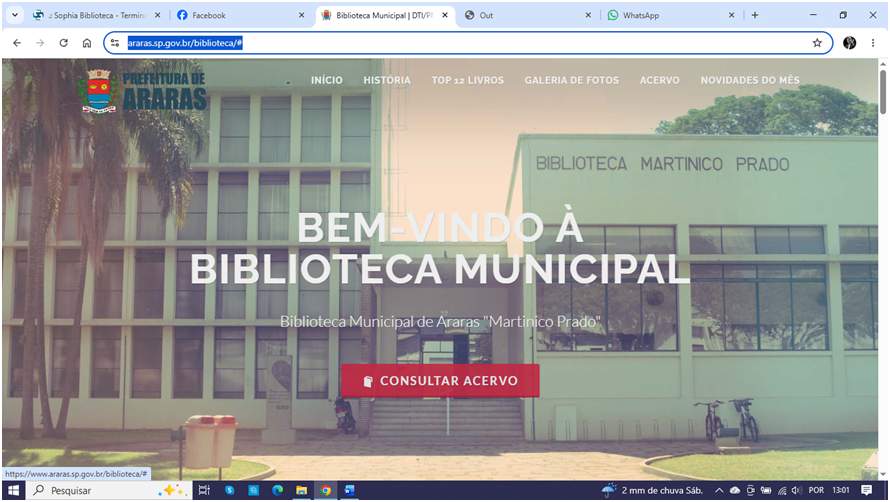
Task: Expand the tab search dropdown
Action: 15,15
